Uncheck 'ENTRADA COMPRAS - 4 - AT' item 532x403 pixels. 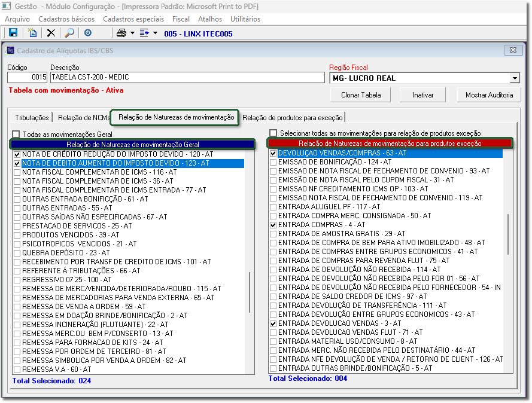coord(273,225)
